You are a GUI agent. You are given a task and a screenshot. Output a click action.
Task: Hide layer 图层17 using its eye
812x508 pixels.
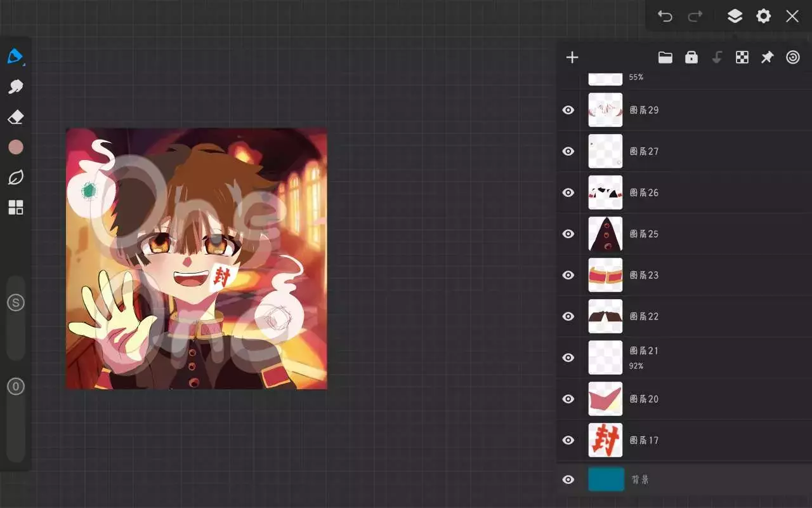click(568, 440)
